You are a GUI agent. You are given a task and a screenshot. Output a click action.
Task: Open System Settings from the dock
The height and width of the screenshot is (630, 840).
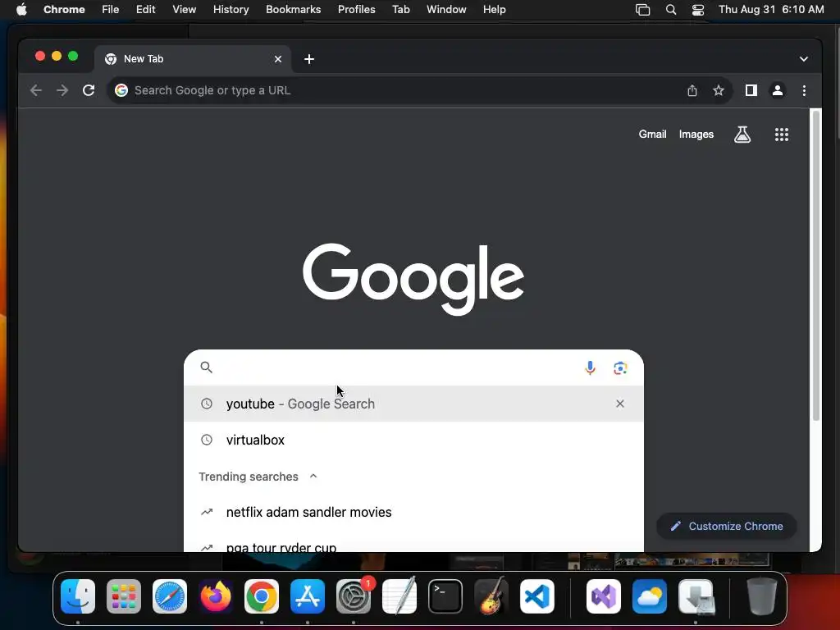pyautogui.click(x=354, y=596)
